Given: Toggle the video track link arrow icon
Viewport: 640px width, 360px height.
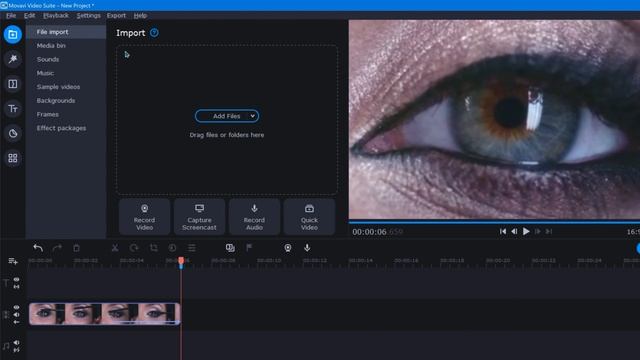Looking at the screenshot, I should (16, 322).
